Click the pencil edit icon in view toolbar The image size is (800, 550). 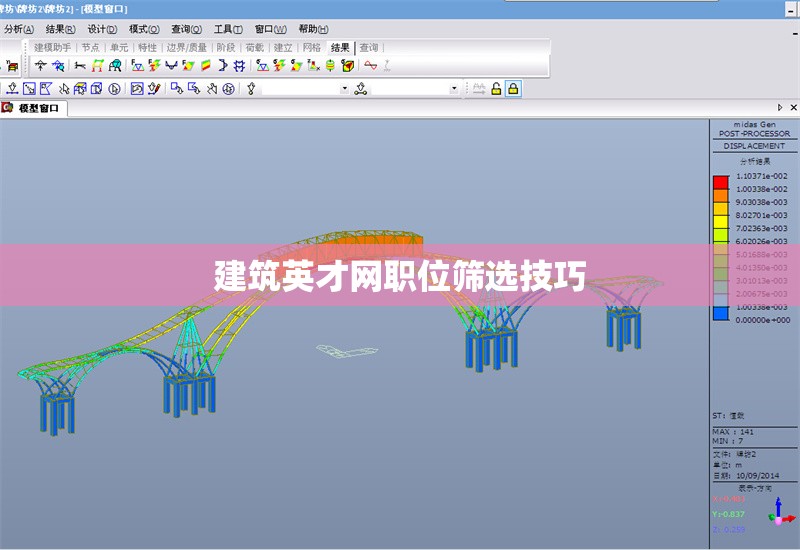point(154,89)
